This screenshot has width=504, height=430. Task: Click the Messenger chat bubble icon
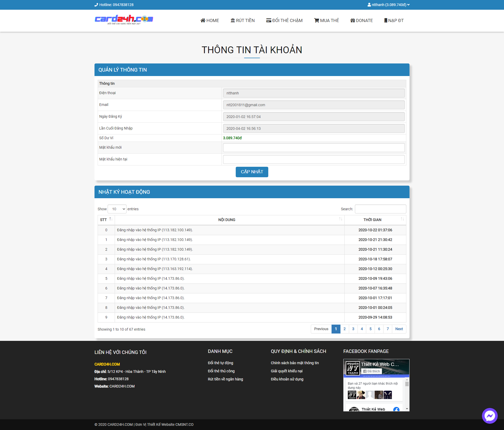coord(490,416)
